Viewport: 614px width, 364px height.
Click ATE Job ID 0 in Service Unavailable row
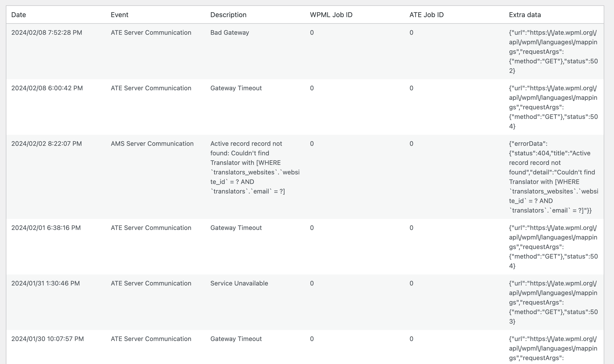click(x=411, y=283)
